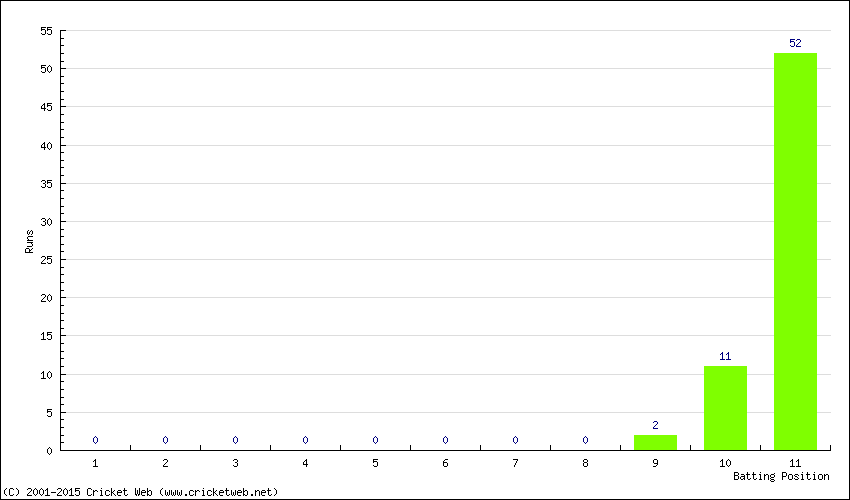Click the 50 label on the y-axis

(x=47, y=69)
